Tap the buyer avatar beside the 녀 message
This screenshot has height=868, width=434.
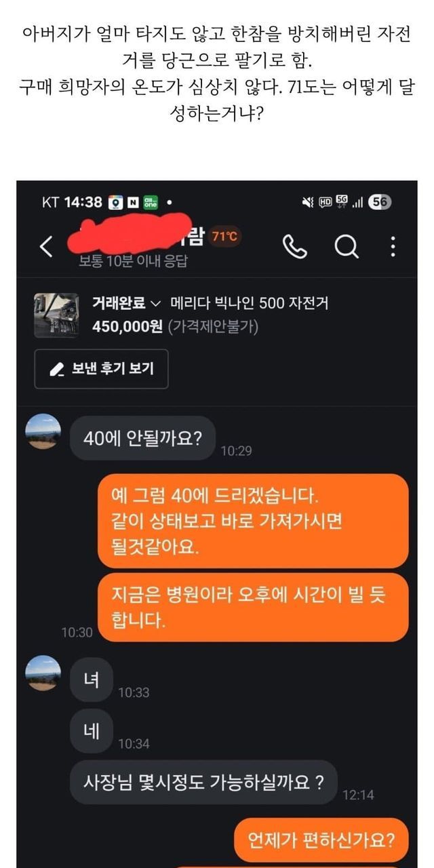point(43,673)
